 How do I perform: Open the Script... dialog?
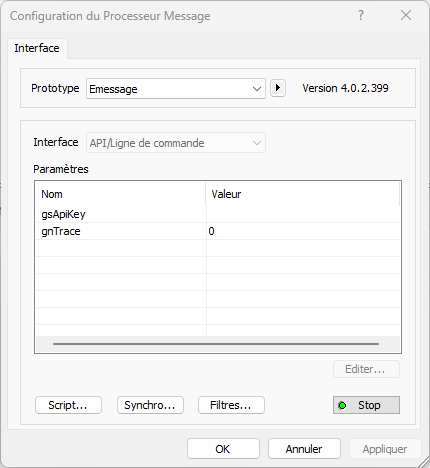68,405
